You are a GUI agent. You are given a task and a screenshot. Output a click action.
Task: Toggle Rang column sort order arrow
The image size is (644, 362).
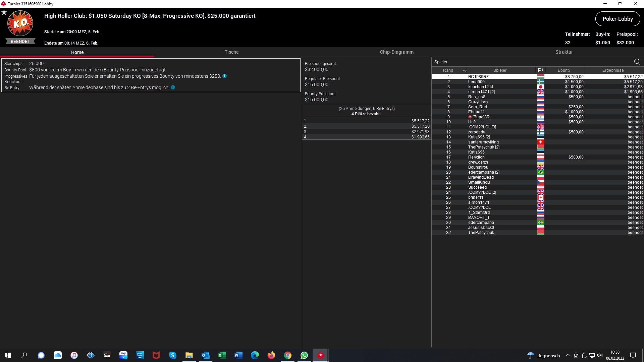click(464, 70)
